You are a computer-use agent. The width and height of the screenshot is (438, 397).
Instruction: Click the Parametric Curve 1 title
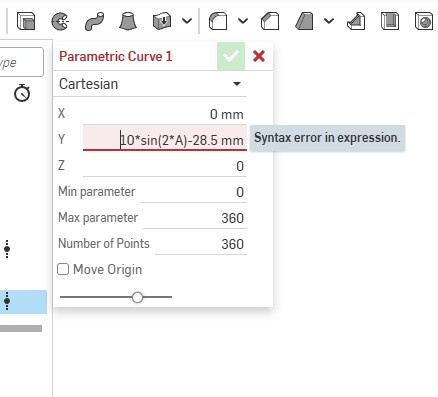[116, 56]
